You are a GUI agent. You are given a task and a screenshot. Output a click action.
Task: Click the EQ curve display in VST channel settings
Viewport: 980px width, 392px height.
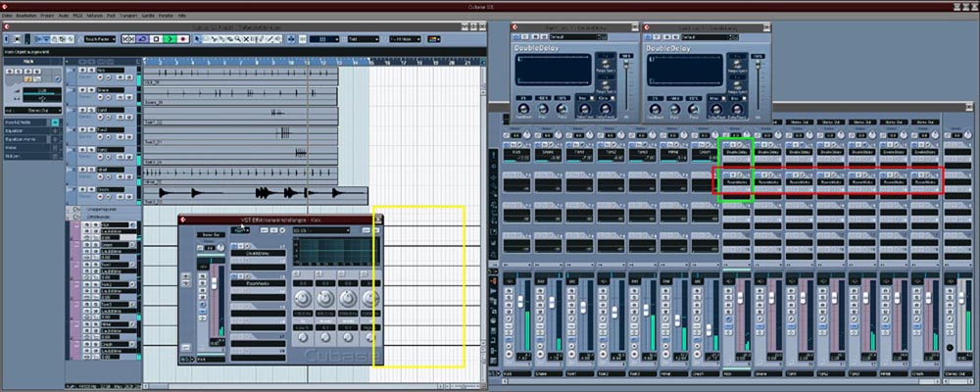(x=335, y=251)
